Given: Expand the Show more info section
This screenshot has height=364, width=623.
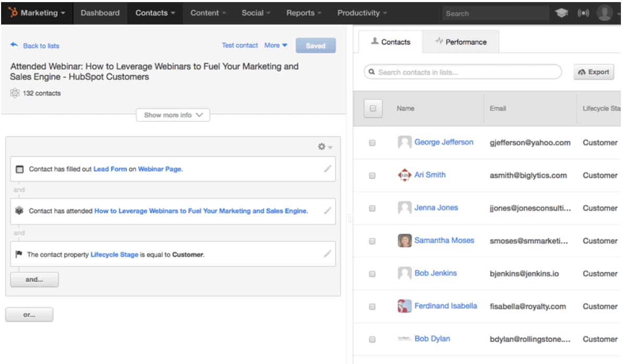Looking at the screenshot, I should 173,115.
